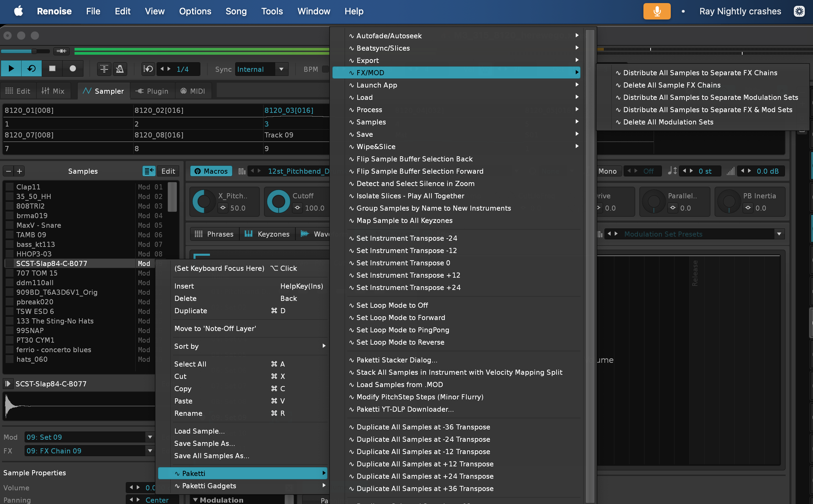This screenshot has height=504, width=813.
Task: Click the sample waveform preview
Action: [x=79, y=406]
